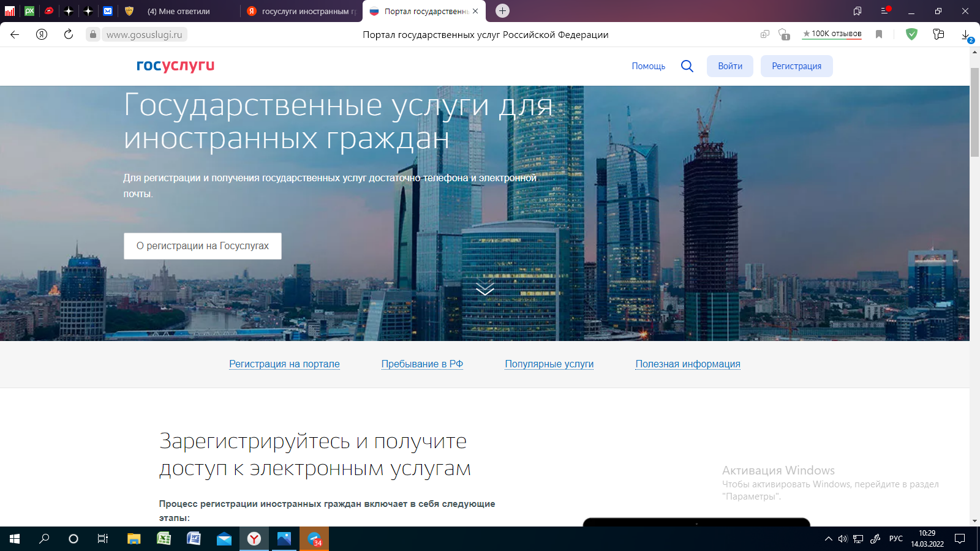Switch to "госуслуги иностранным" Yandex tab
This screenshot has height=551, width=980.
303,11
